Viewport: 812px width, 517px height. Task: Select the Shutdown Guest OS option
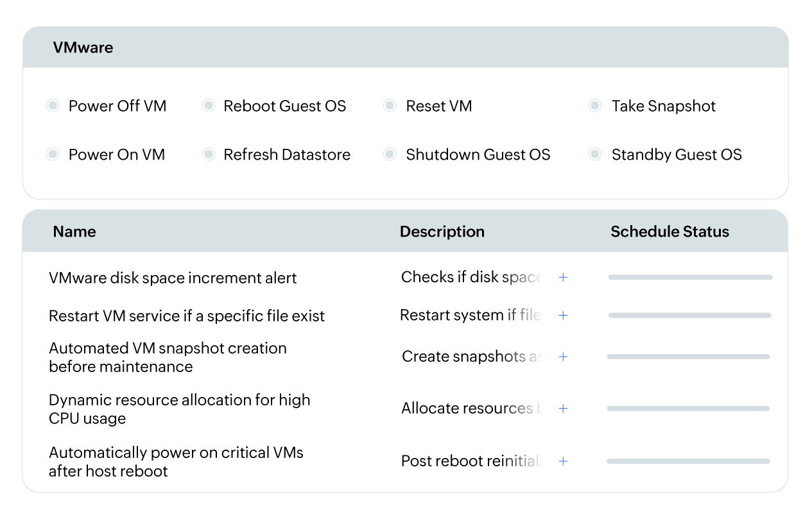pos(390,155)
